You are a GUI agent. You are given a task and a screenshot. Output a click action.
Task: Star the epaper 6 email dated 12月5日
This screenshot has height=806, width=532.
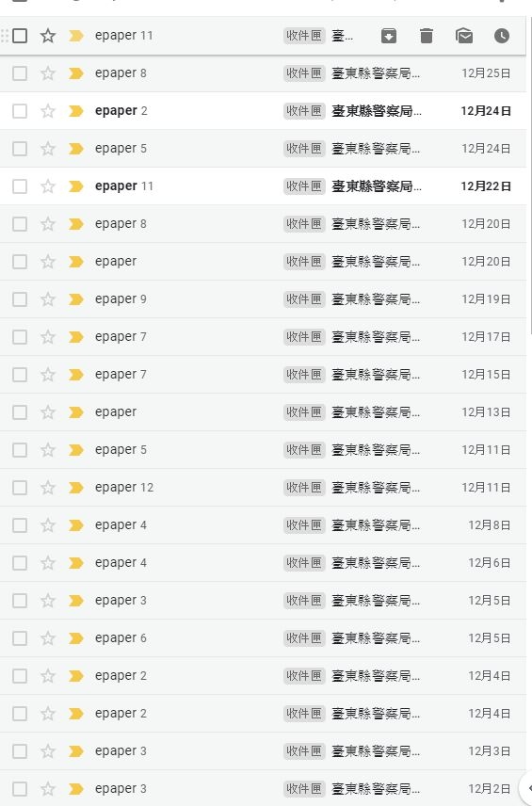click(48, 637)
